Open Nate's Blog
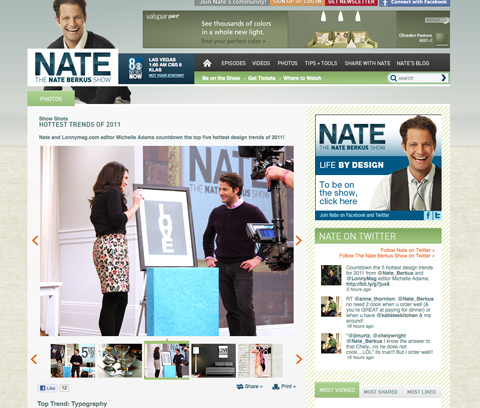480x408 pixels. (413, 63)
